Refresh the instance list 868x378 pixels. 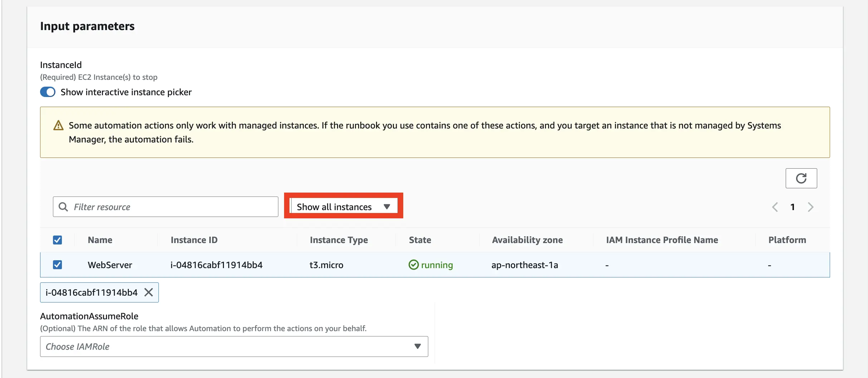pos(801,178)
